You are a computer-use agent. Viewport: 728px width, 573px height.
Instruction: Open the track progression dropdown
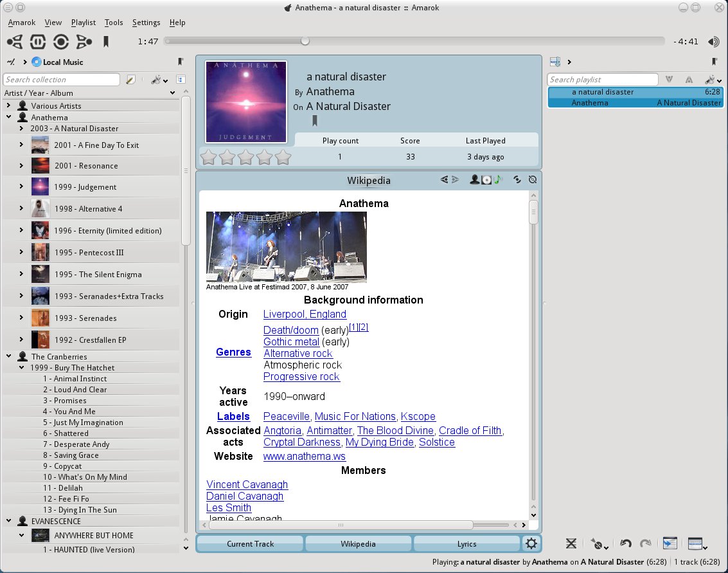pyautogui.click(x=599, y=543)
